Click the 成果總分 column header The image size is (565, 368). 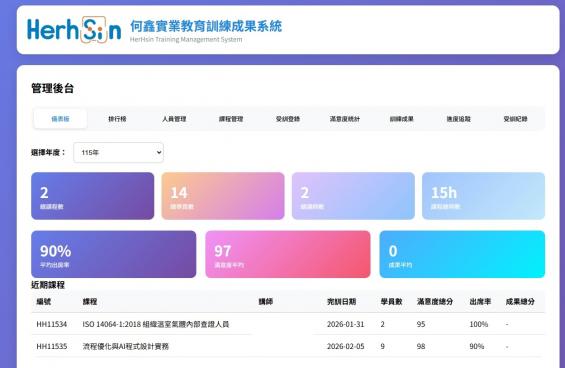pos(520,301)
